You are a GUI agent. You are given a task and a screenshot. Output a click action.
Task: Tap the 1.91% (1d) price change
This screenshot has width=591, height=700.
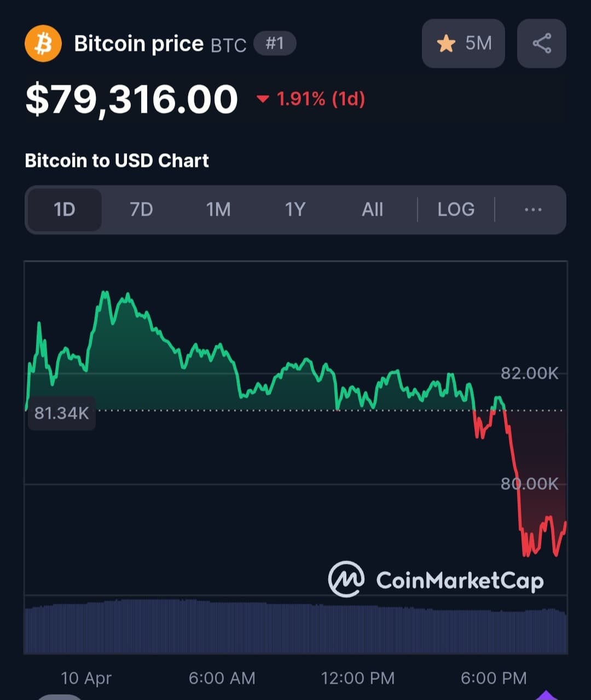(320, 100)
